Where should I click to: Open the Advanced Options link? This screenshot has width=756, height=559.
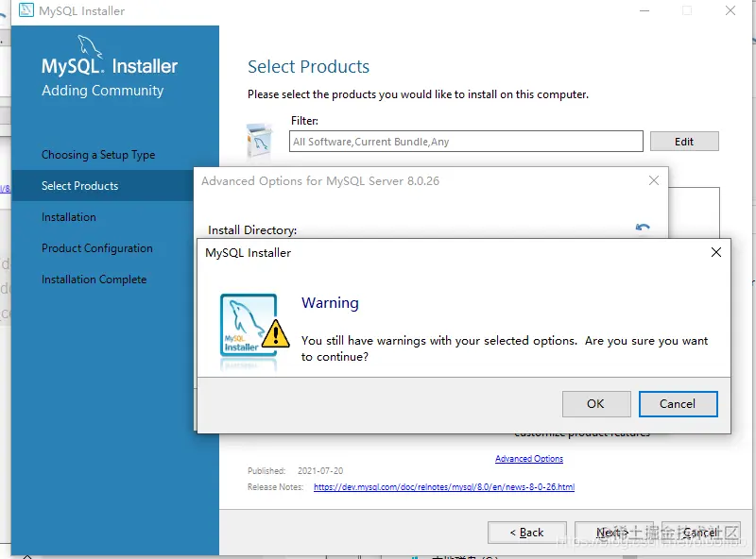529,459
